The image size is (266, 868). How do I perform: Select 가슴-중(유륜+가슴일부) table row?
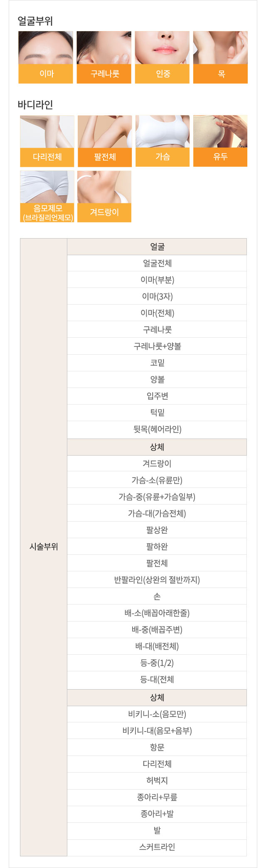pos(157,497)
